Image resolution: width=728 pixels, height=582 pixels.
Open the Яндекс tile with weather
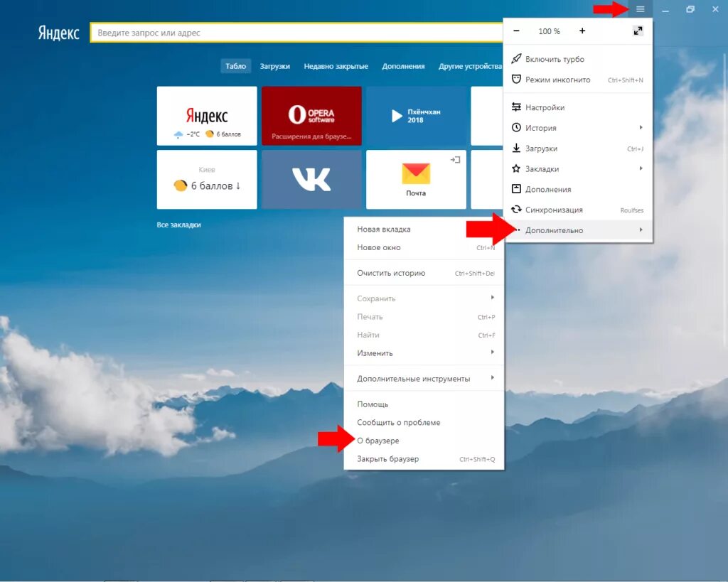tap(207, 116)
